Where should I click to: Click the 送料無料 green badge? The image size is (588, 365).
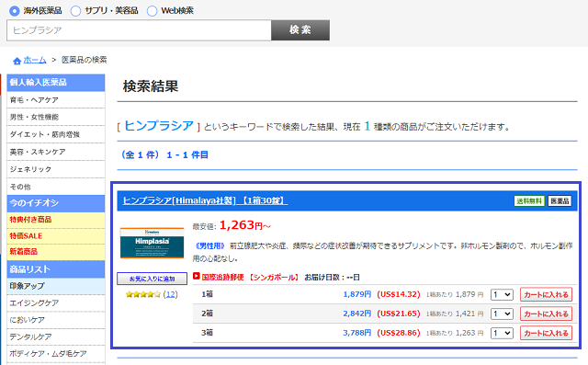pos(529,201)
